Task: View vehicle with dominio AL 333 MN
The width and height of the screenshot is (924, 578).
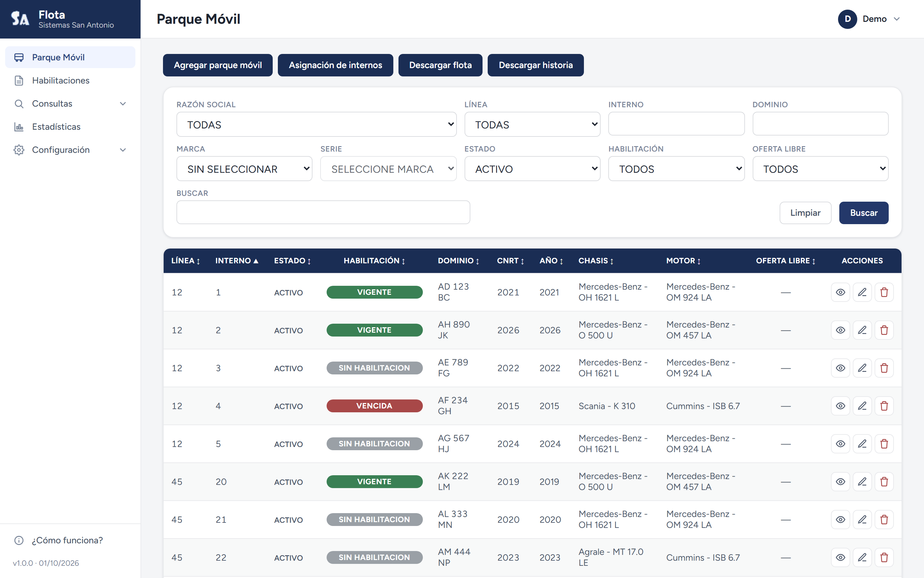Action: pyautogui.click(x=840, y=519)
